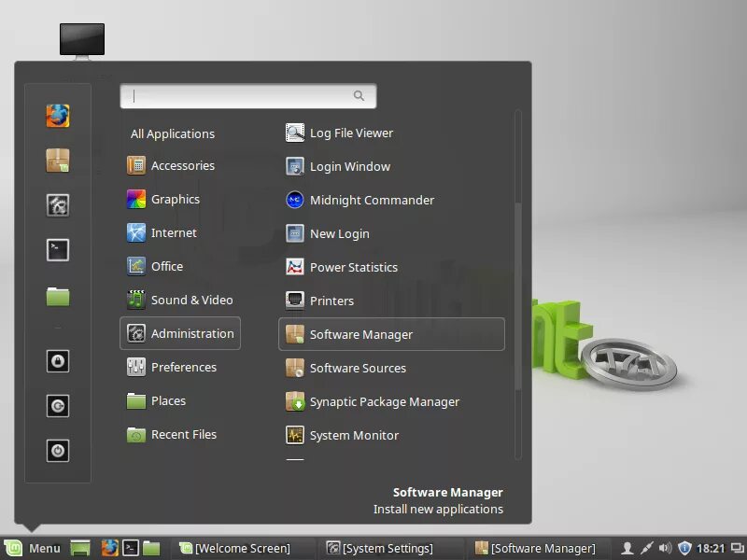747x560 pixels.
Task: Click the user applet icon in tray
Action: point(627,548)
